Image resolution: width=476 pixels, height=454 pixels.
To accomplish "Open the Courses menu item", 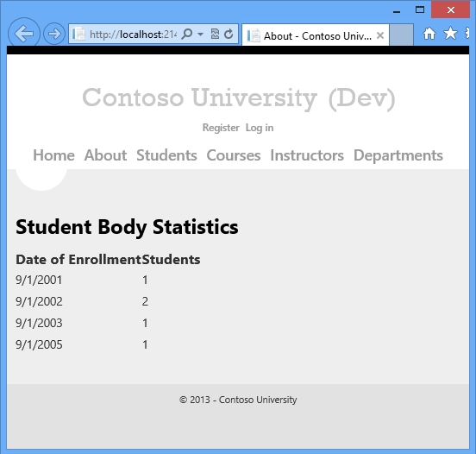I will point(234,155).
